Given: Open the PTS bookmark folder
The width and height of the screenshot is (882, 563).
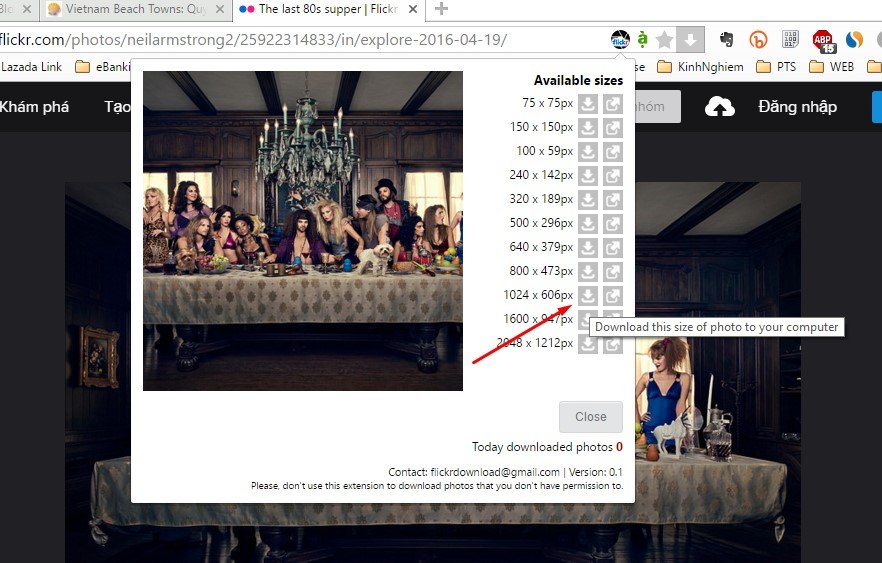Looking at the screenshot, I should [776, 67].
